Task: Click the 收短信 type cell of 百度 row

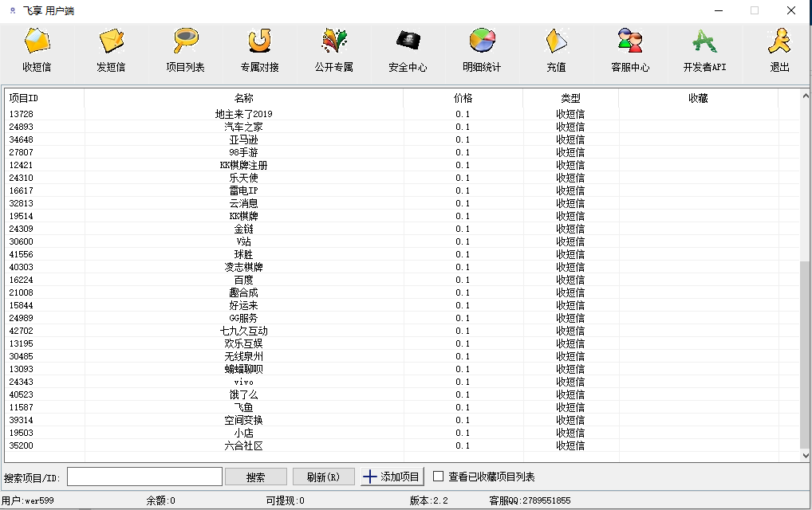Action: [x=570, y=280]
